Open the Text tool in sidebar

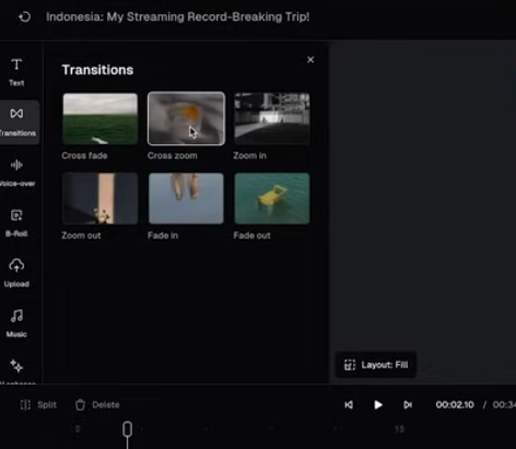[16, 72]
